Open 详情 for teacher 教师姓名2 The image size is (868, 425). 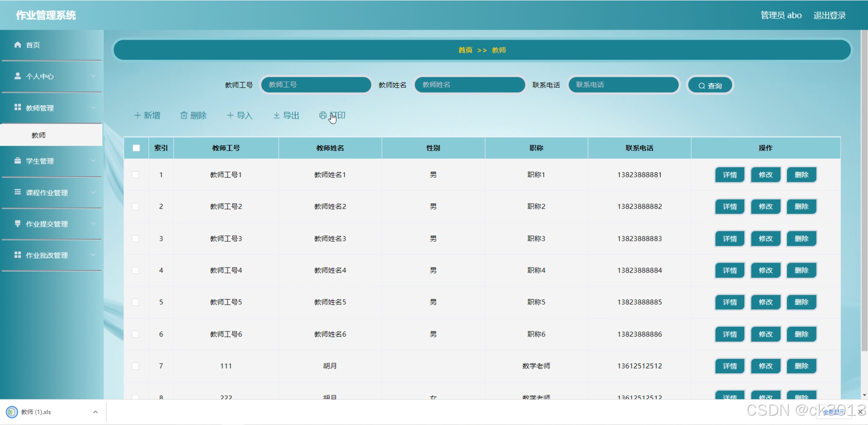coord(729,206)
